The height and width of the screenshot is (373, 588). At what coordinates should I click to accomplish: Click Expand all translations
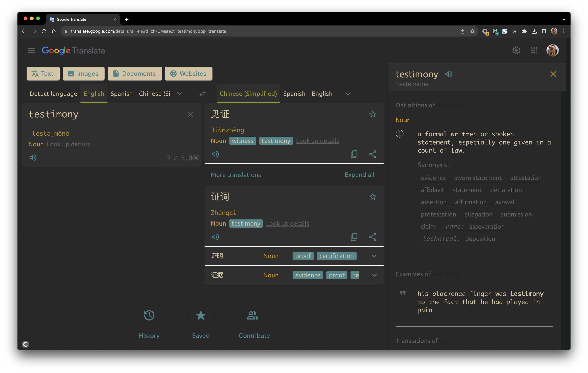click(359, 174)
